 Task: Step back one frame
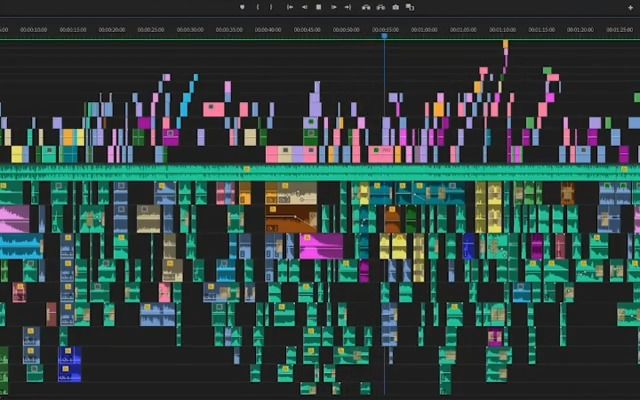point(304,7)
